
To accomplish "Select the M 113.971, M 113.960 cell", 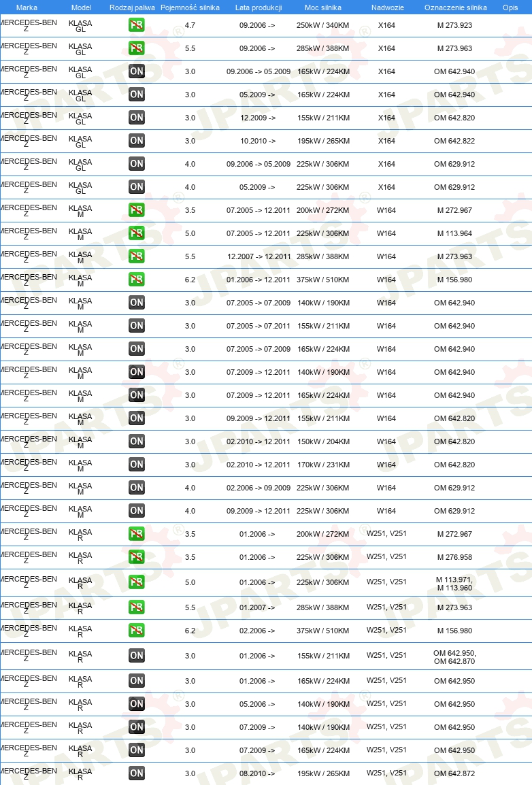I will pos(454,584).
